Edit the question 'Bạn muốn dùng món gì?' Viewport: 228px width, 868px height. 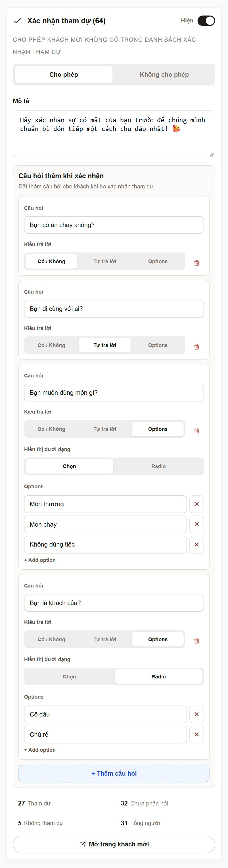click(114, 393)
